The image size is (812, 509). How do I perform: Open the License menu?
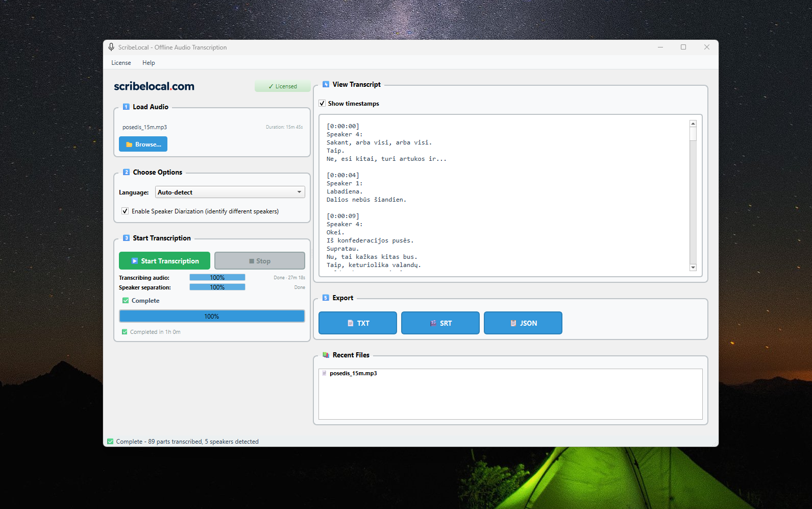121,63
